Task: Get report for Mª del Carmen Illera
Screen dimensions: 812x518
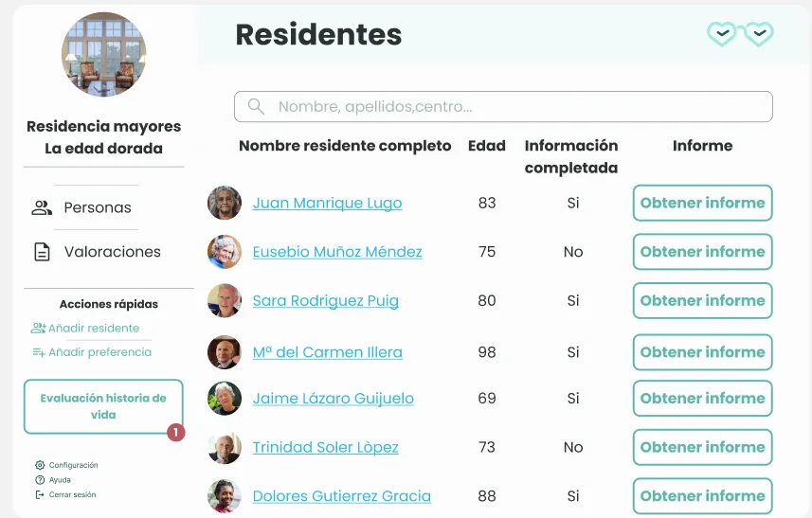Action: coord(703,352)
